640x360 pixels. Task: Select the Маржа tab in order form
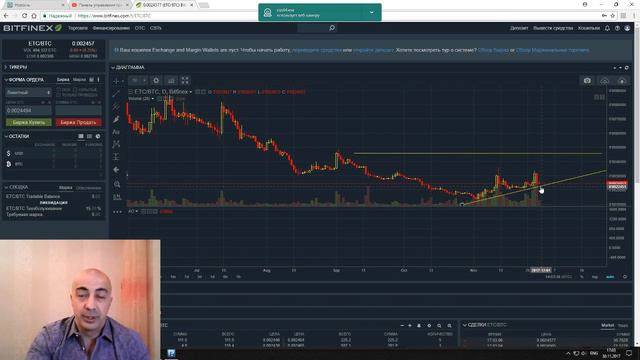coord(79,80)
